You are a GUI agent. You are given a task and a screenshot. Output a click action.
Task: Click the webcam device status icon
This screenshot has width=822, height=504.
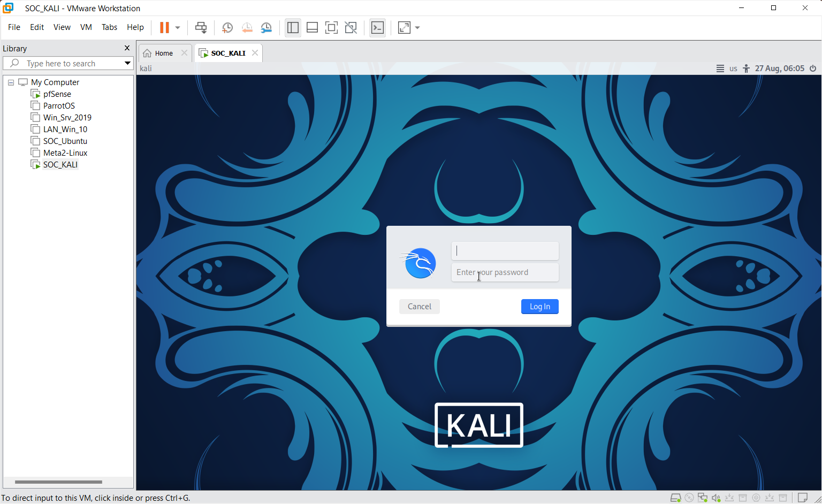(756, 498)
